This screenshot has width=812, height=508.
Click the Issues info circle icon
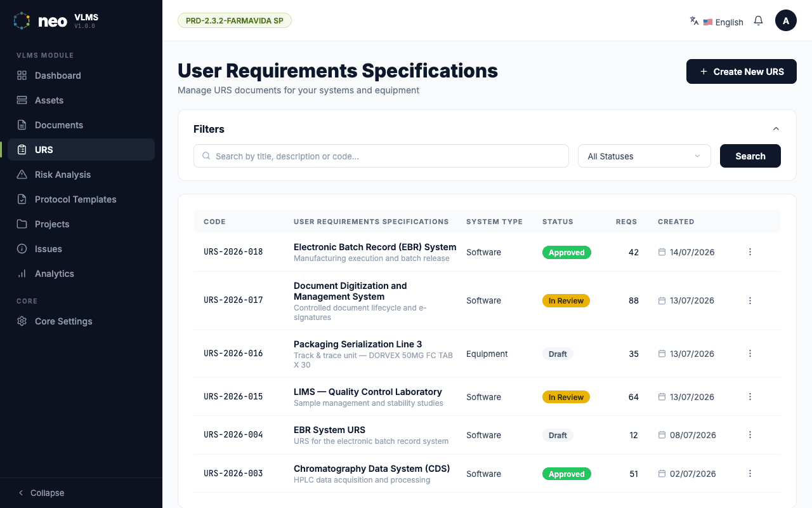click(x=22, y=249)
